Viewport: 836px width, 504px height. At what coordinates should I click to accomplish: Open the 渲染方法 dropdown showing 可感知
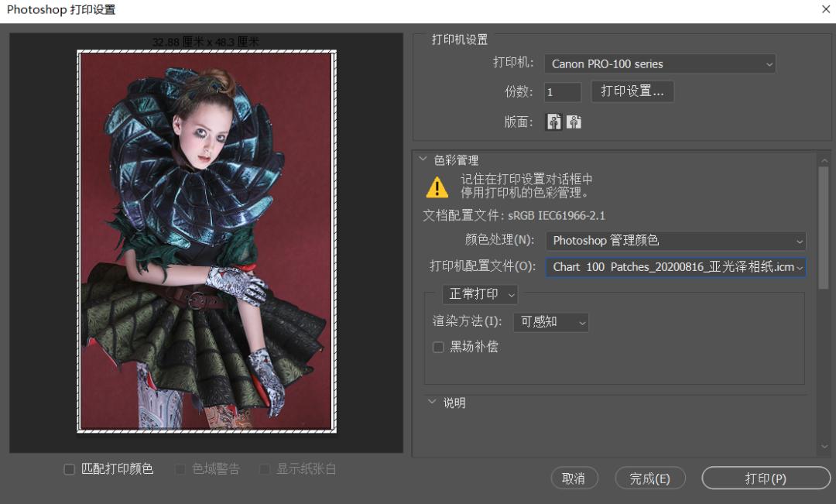(x=550, y=322)
